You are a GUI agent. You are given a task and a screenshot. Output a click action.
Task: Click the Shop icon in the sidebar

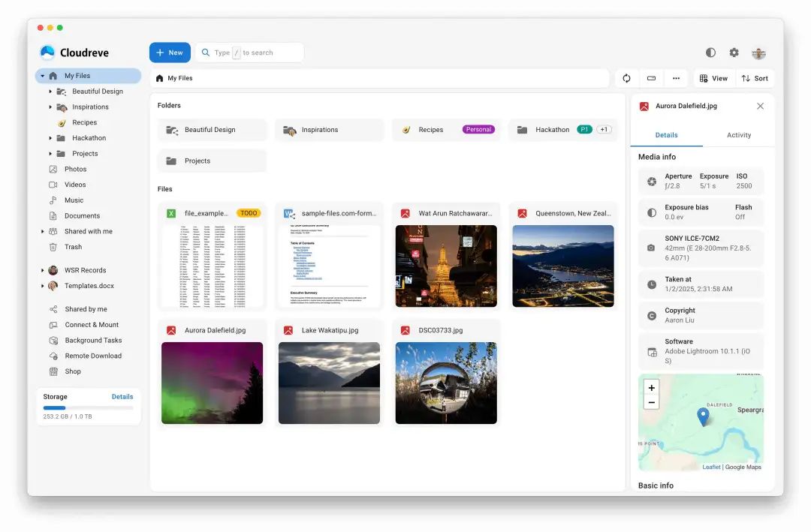click(53, 371)
